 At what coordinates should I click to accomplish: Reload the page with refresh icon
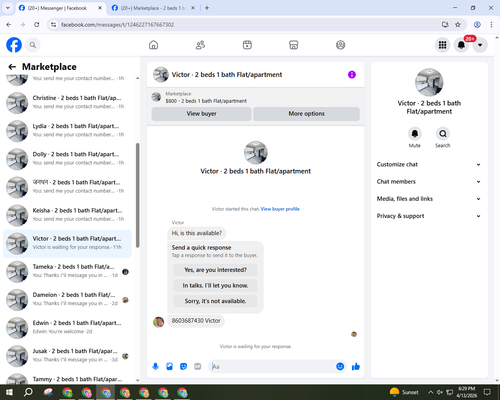click(x=37, y=24)
